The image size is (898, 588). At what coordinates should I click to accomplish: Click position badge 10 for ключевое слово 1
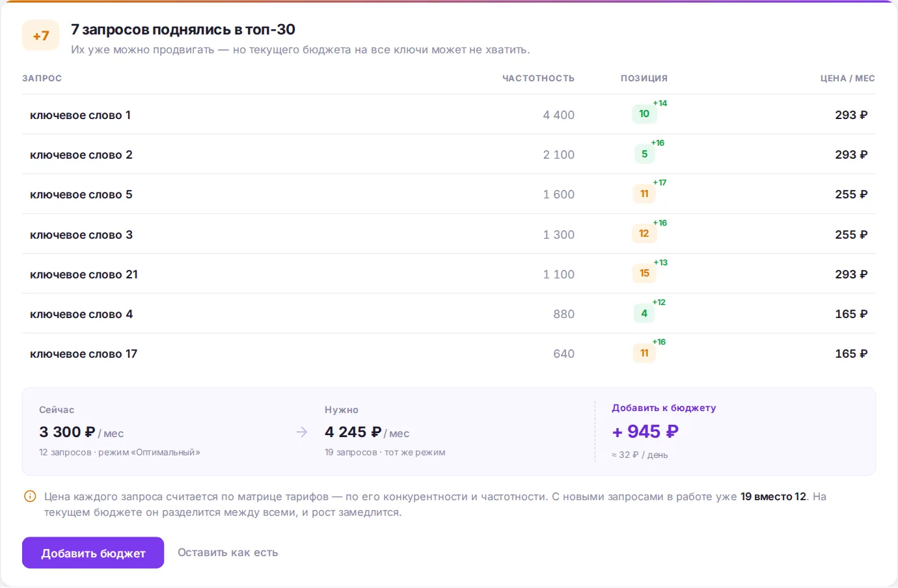pos(644,114)
